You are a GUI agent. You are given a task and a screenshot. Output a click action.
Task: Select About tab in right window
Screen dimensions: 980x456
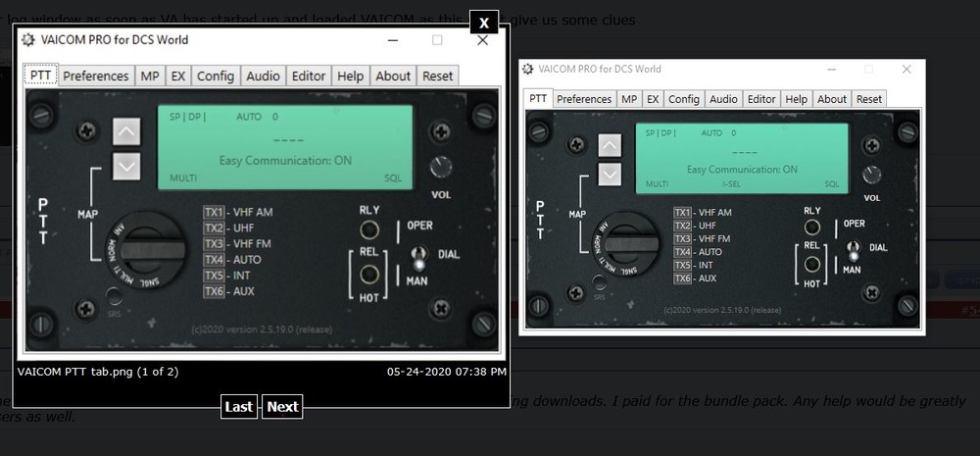(x=832, y=99)
